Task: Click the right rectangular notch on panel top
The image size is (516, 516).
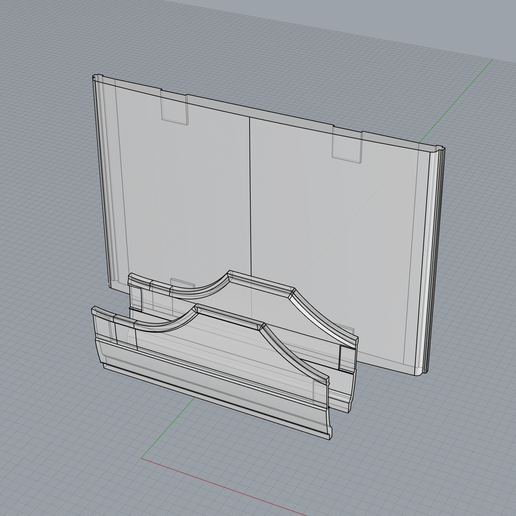Action: tap(347, 144)
